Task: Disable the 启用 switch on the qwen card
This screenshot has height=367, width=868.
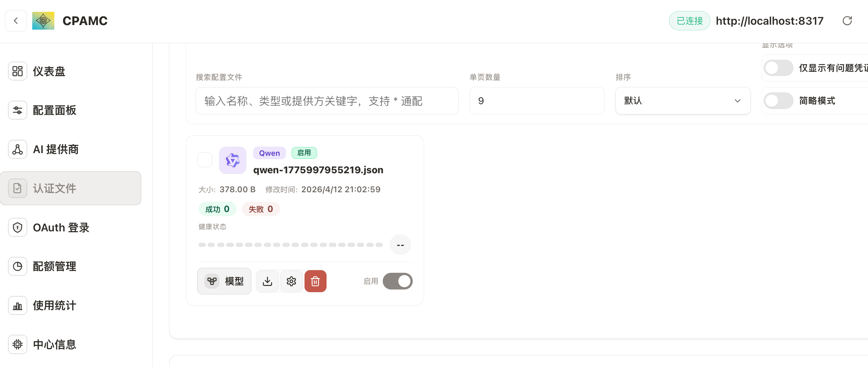Action: [x=397, y=281]
